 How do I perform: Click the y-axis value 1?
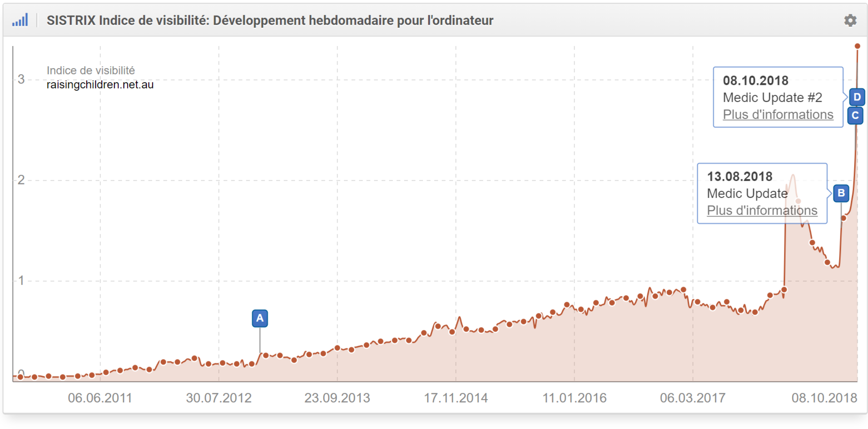click(x=21, y=280)
